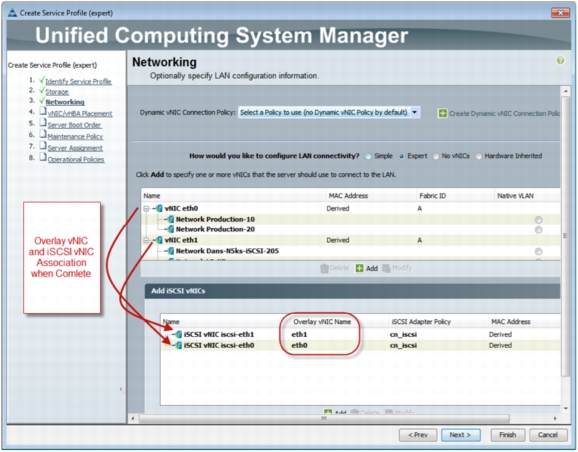578x452 pixels.
Task: Select cn_iscsi policy in iscsi-eth0 row
Action: tap(403, 346)
